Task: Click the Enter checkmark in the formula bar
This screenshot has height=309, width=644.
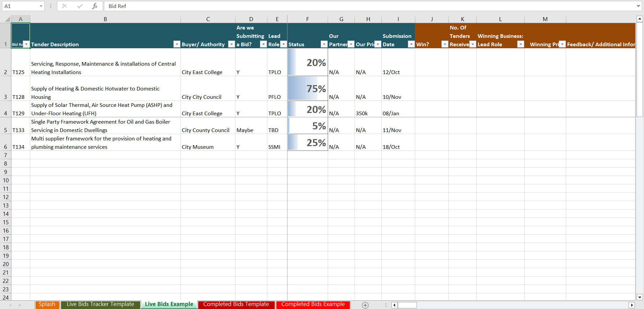Action: pos(80,6)
